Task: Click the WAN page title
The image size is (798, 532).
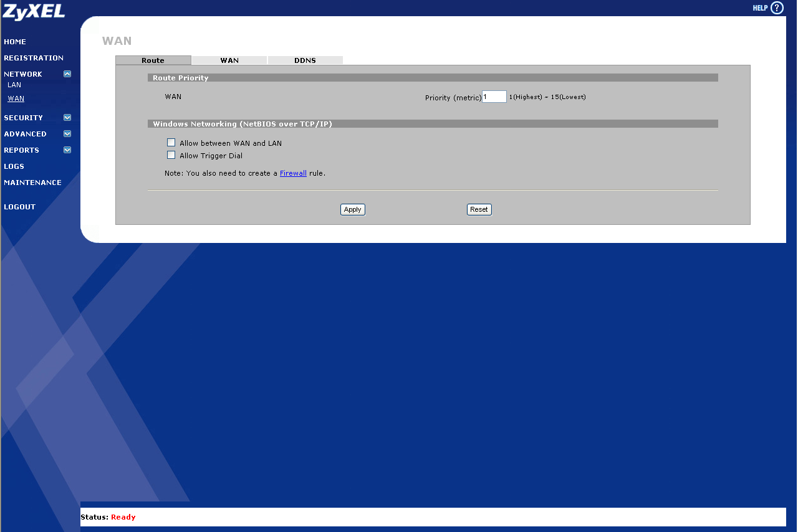Action: [117, 41]
